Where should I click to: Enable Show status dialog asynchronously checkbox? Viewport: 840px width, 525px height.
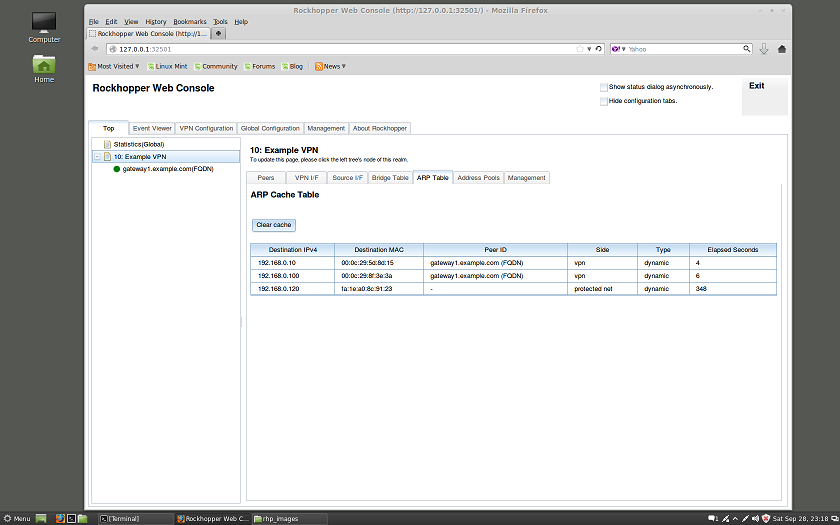[x=603, y=87]
